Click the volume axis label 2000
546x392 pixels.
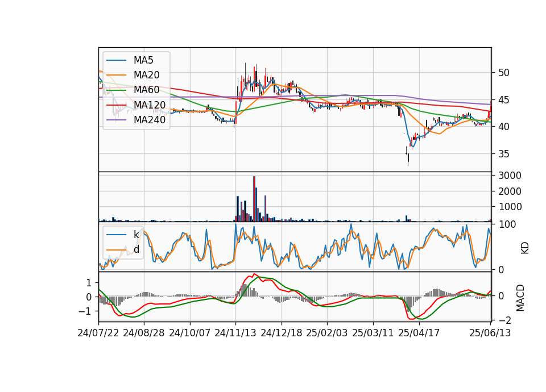click(x=510, y=191)
